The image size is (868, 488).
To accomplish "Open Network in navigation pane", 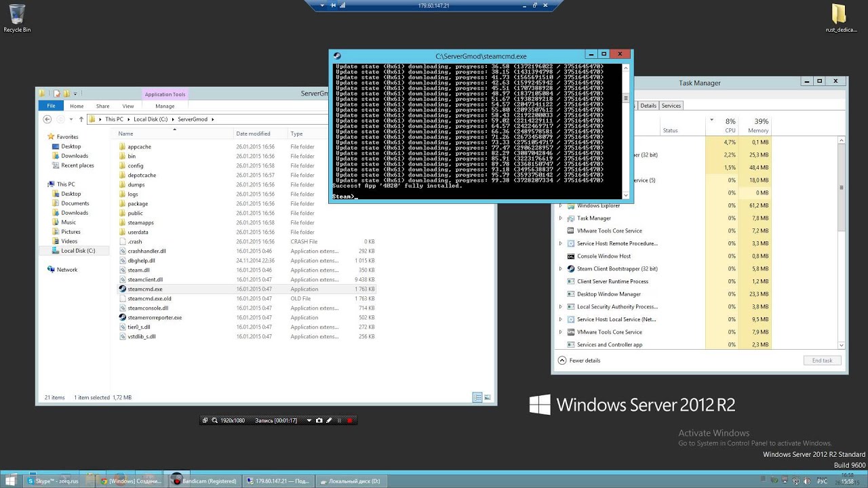I will point(66,270).
